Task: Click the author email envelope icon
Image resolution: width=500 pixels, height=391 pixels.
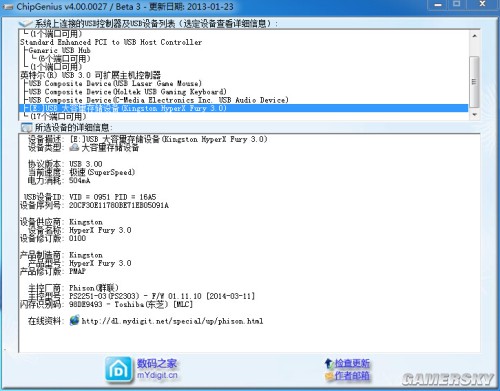Action: tap(329, 376)
